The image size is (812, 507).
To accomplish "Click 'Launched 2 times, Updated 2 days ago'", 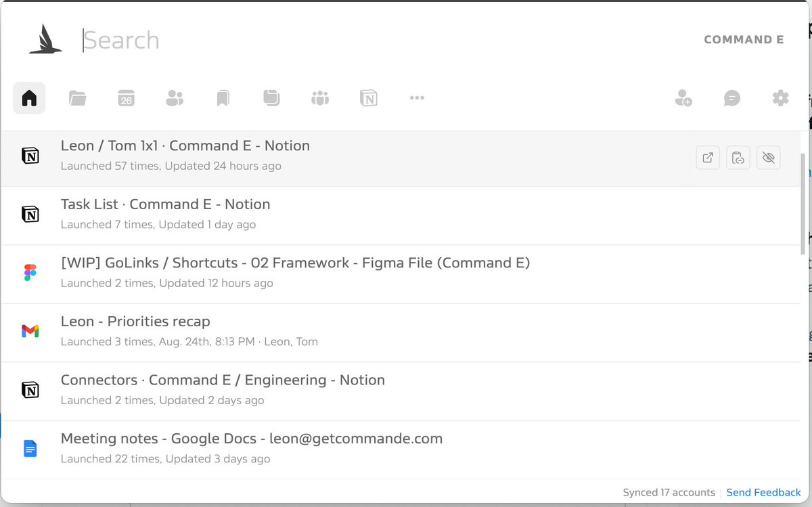I will click(x=162, y=400).
